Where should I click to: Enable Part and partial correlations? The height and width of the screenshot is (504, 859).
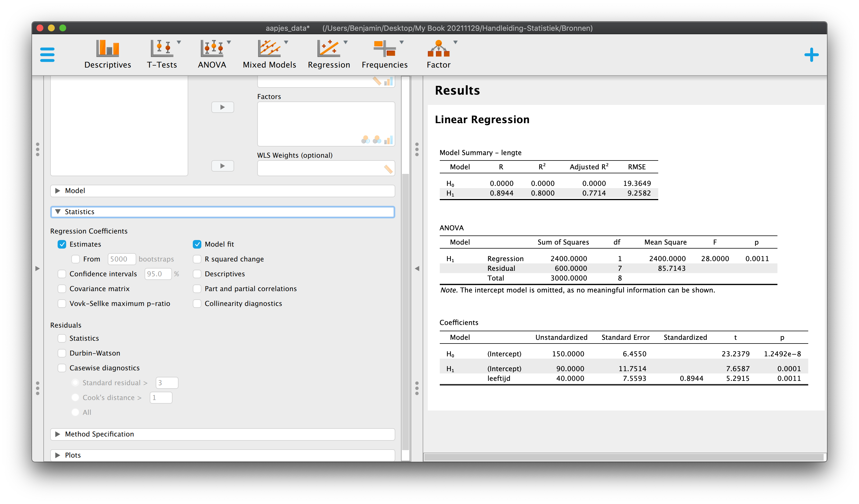click(197, 289)
